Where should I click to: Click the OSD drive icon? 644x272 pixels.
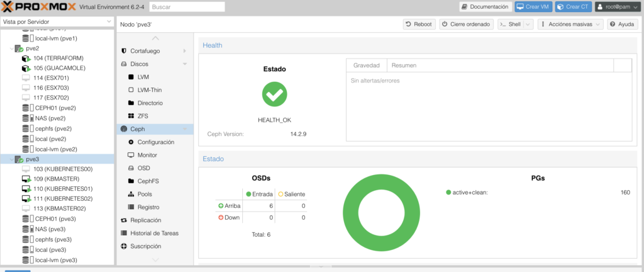click(131, 168)
